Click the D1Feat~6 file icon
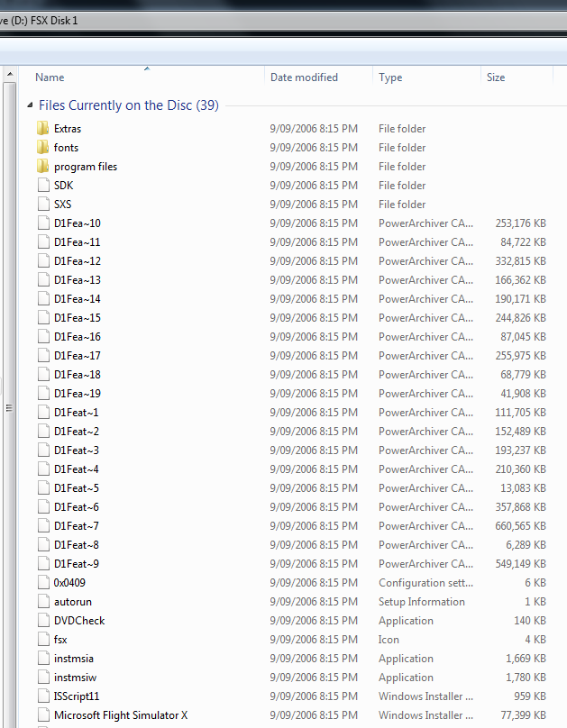The height and width of the screenshot is (728, 567). tap(43, 507)
